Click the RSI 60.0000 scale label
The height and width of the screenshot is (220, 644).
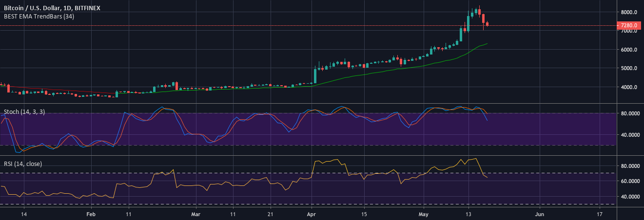(x=629, y=181)
